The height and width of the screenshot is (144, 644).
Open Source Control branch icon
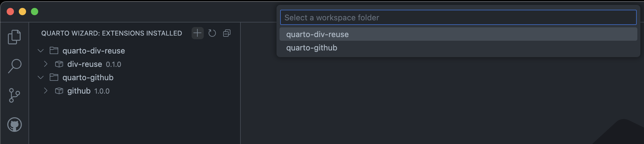tap(14, 95)
